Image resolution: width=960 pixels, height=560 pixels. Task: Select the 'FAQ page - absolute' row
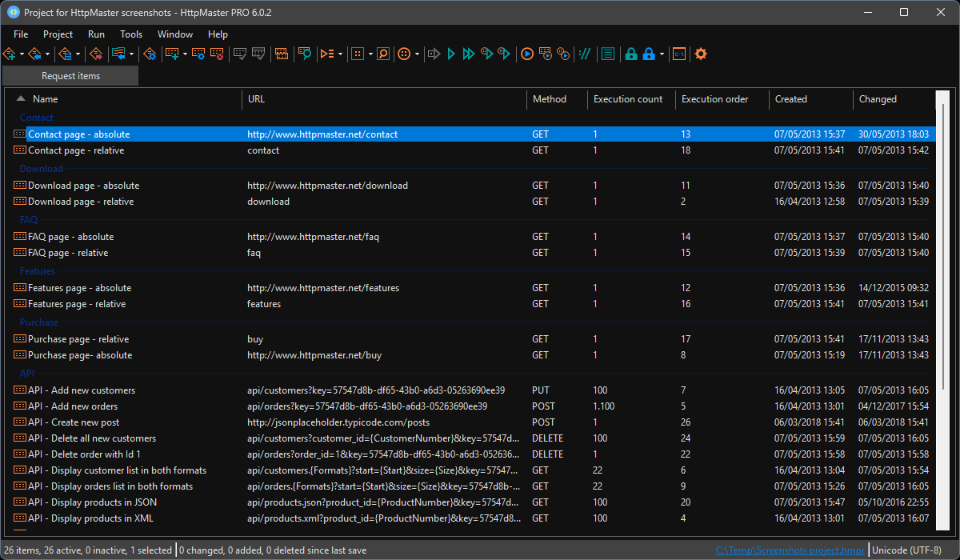click(x=474, y=237)
